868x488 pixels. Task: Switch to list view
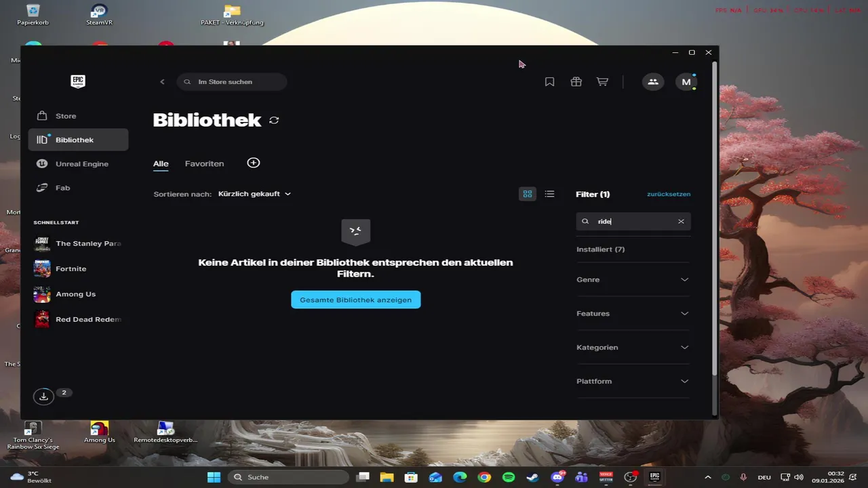coord(550,194)
